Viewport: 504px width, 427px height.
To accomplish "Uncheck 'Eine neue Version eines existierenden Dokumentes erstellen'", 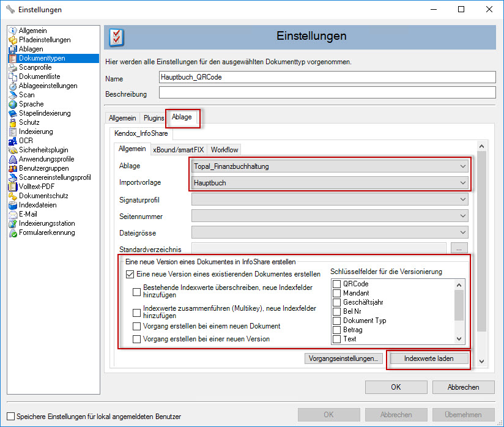I will tap(130, 275).
